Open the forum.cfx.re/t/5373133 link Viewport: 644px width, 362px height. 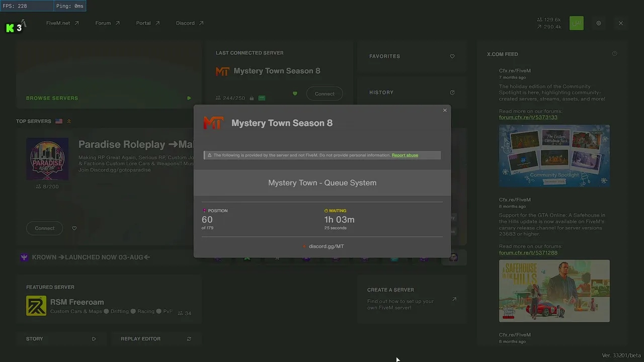coord(528,118)
